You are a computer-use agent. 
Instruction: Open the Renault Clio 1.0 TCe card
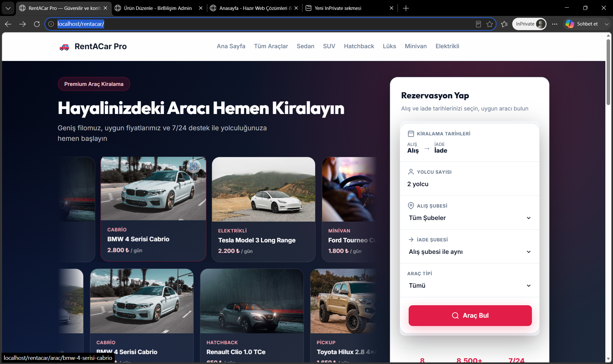pyautogui.click(x=252, y=315)
